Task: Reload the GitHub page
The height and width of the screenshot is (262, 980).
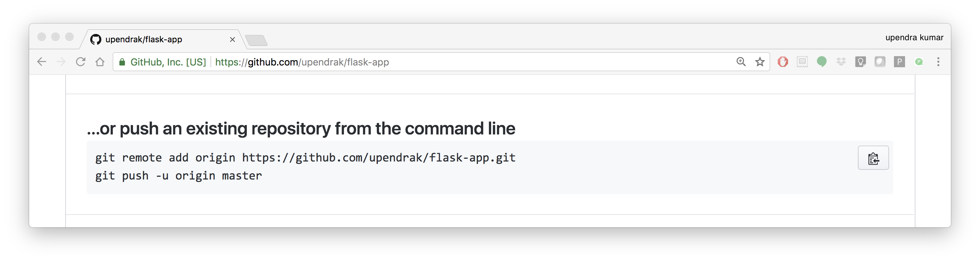Action: pos(80,61)
